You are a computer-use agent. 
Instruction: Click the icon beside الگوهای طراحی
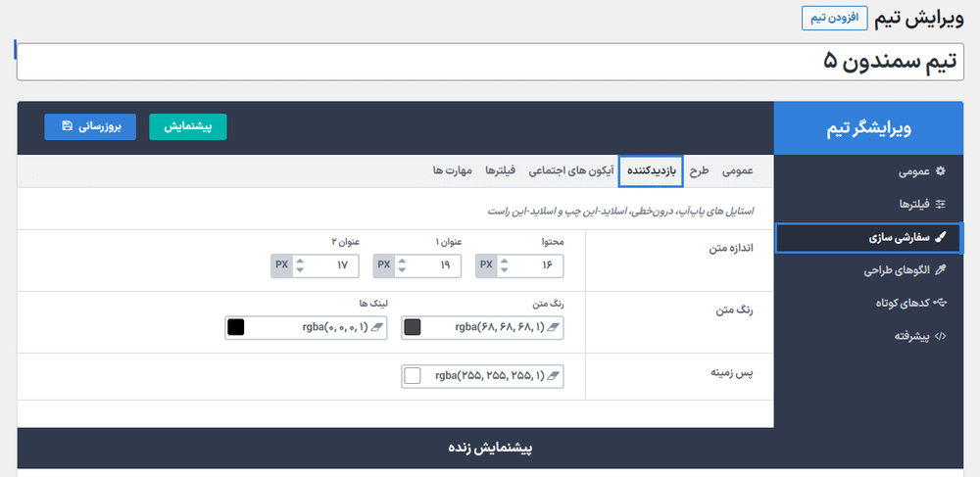tap(941, 270)
